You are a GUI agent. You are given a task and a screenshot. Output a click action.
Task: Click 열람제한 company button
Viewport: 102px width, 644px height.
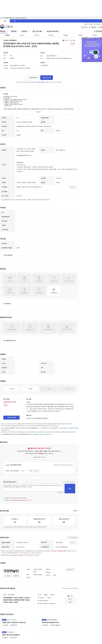tap(16, 576)
